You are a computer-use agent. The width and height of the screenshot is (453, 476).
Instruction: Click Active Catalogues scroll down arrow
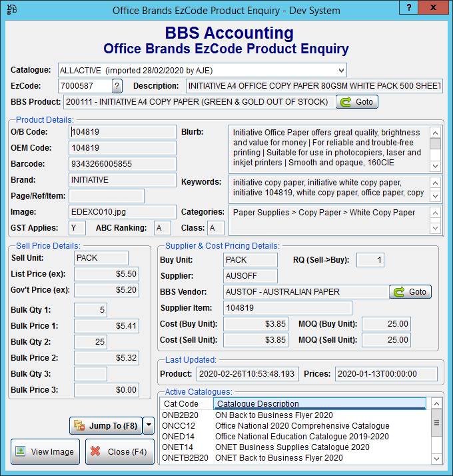tap(436, 459)
